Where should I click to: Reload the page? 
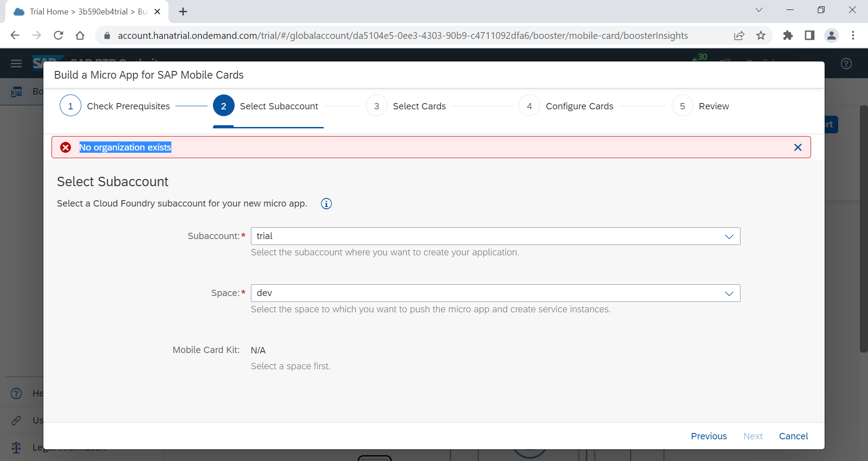click(58, 35)
